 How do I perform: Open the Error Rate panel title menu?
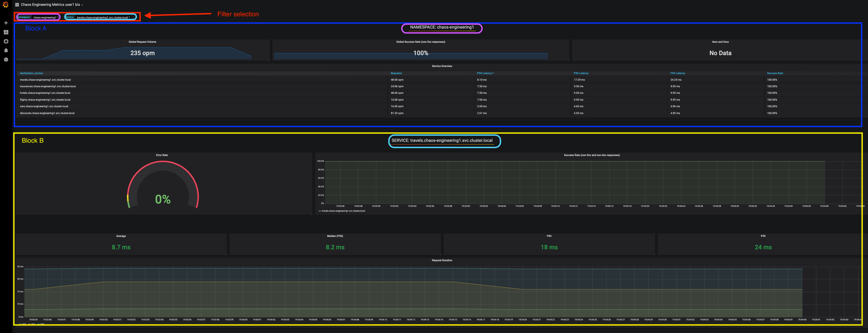point(162,155)
